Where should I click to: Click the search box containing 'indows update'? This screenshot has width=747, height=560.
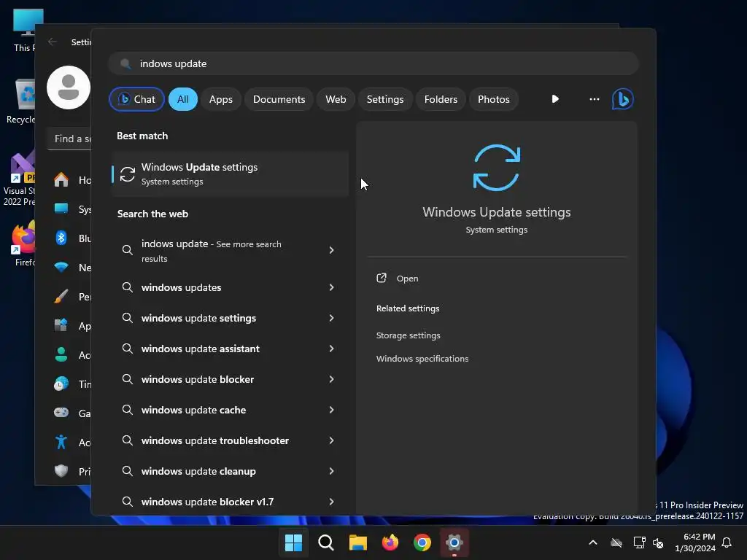tap(373, 63)
